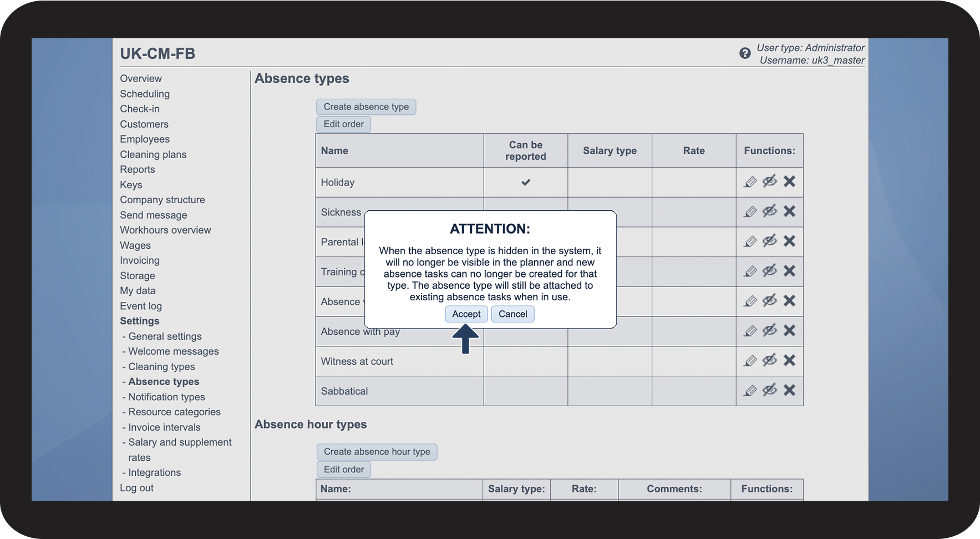This screenshot has height=539, width=980.
Task: Click the Name column header
Action: 334,150
